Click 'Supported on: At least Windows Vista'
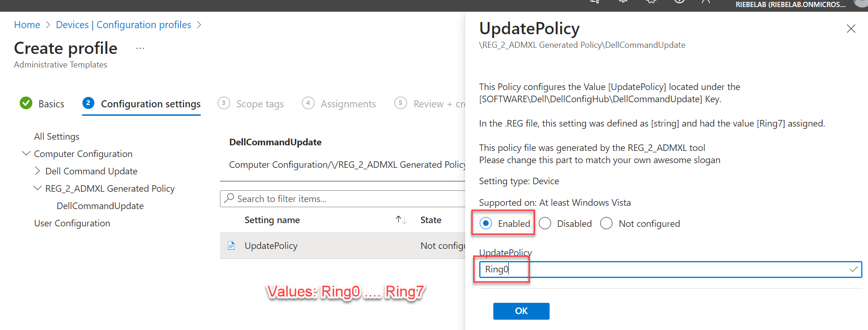This screenshot has height=330, width=868. point(555,202)
